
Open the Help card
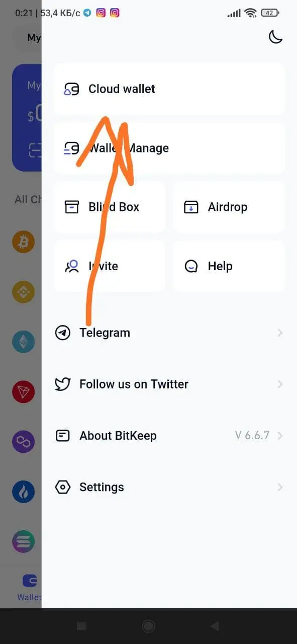coord(229,266)
